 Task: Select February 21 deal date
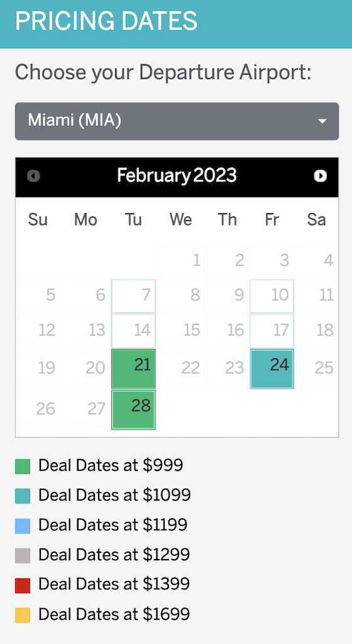(133, 369)
